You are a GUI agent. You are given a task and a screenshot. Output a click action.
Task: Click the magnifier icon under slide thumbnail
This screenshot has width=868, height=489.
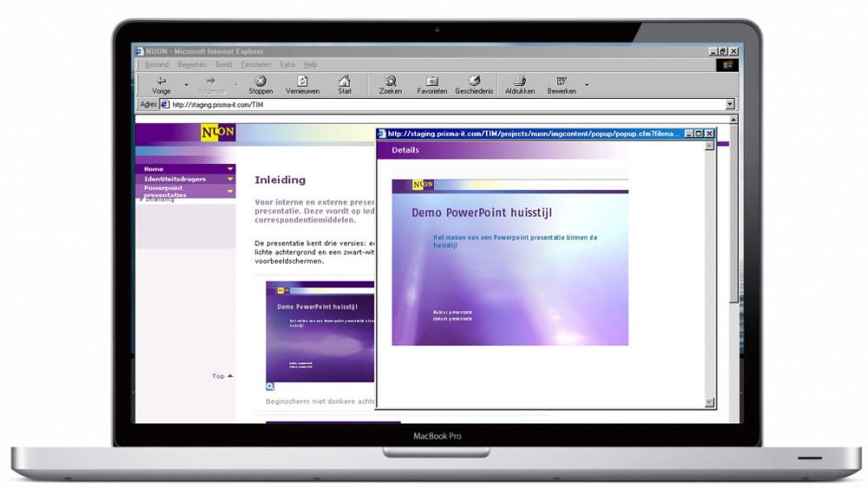point(270,387)
